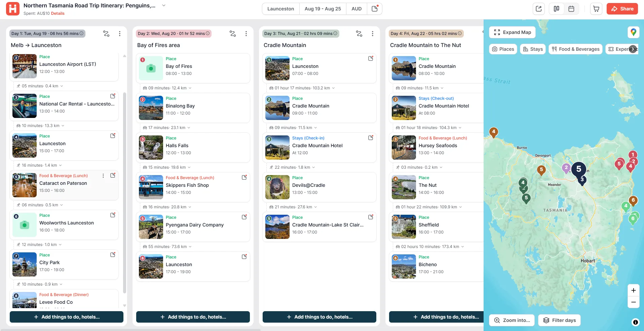Select the Launceston destination tab
644x331 pixels.
click(280, 9)
